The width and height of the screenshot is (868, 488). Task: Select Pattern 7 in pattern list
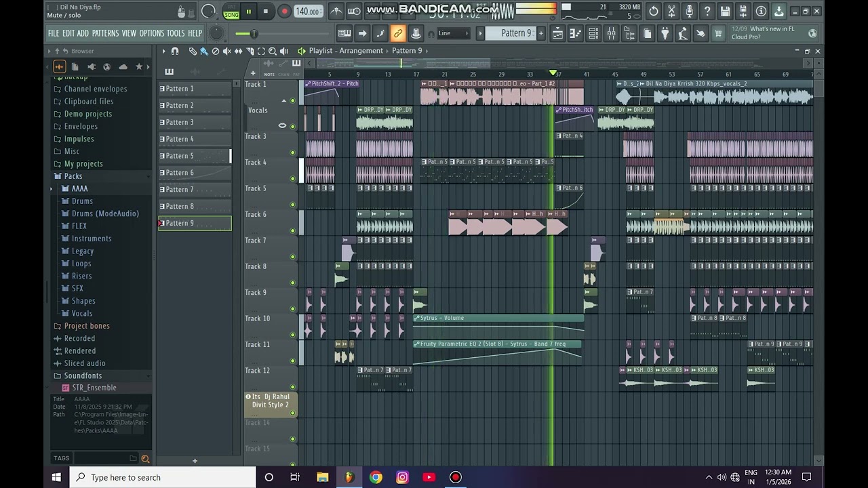click(194, 190)
